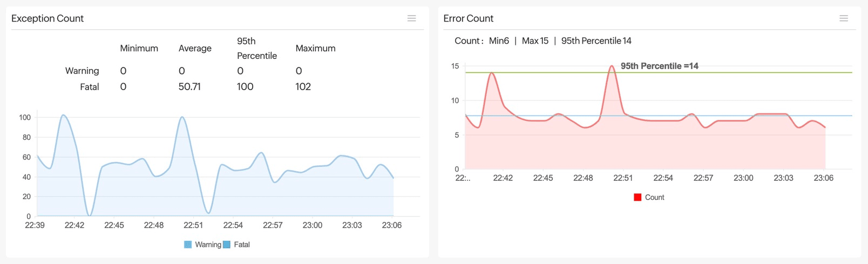The height and width of the screenshot is (264, 868).
Task: Click the Warning legend color square
Action: point(188,245)
